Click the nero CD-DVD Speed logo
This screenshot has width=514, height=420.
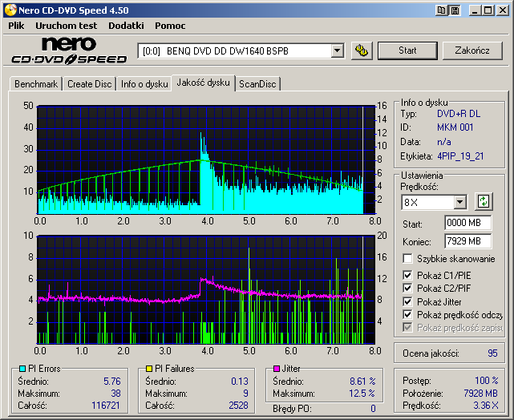click(x=69, y=50)
